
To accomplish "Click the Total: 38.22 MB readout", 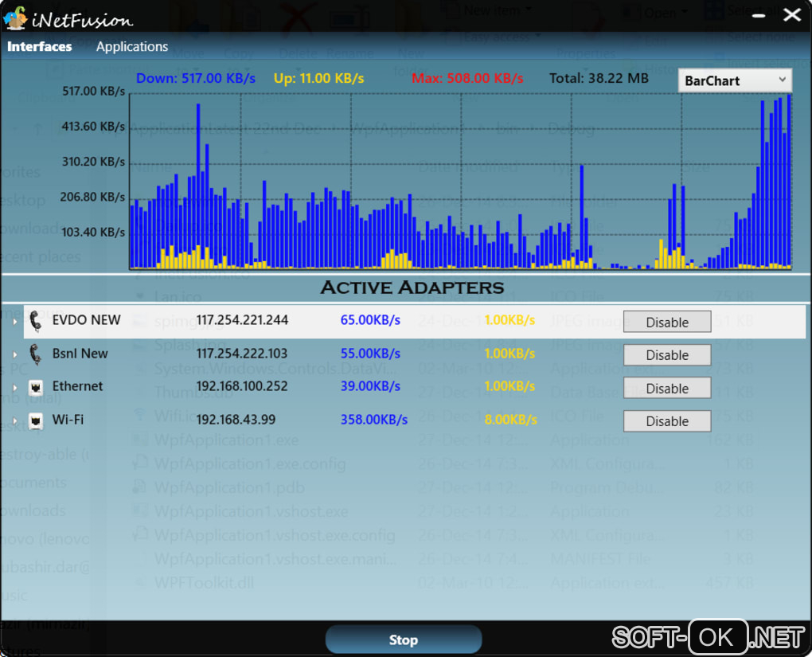I will click(x=599, y=78).
